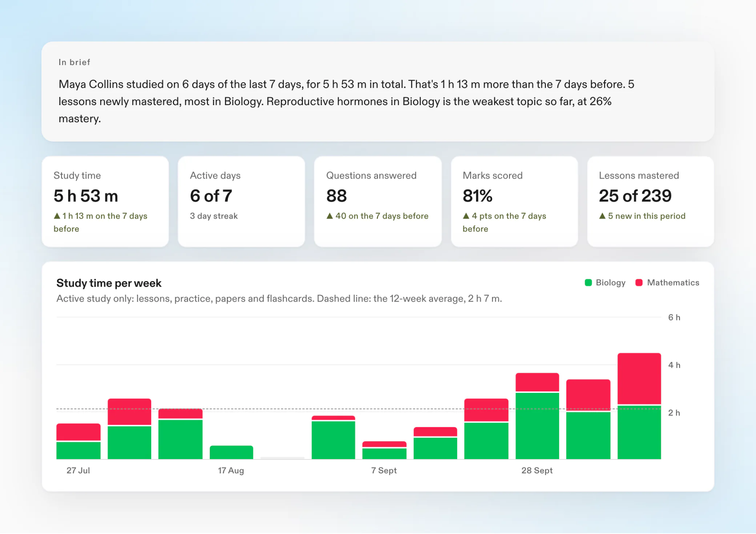Click the 4 h axis label
This screenshot has height=534, width=756.
click(x=674, y=365)
